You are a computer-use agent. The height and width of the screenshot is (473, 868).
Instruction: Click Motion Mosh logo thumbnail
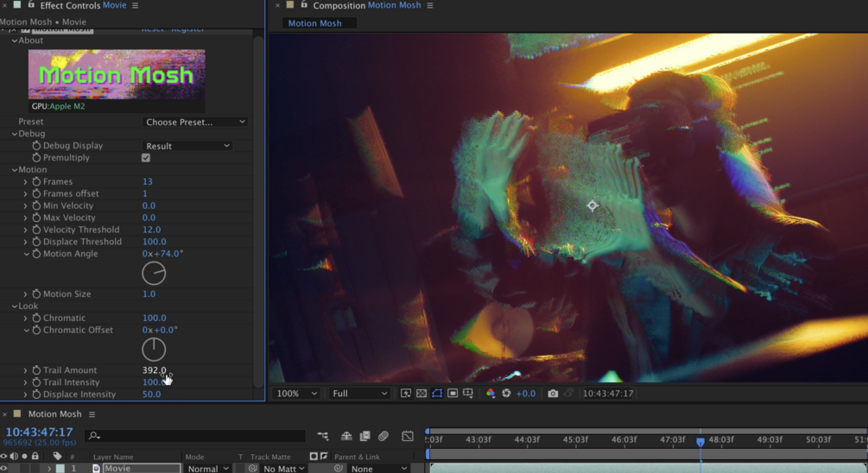click(117, 75)
